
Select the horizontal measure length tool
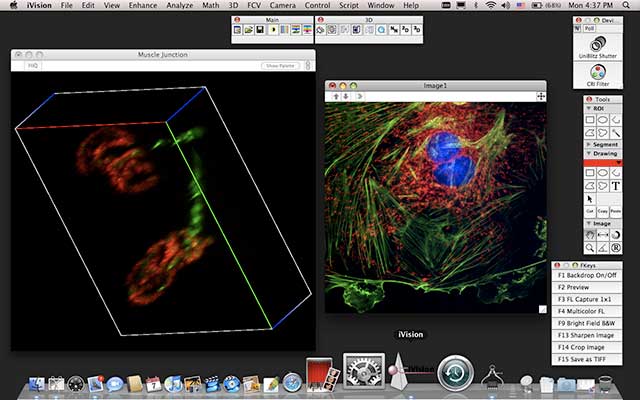[603, 235]
